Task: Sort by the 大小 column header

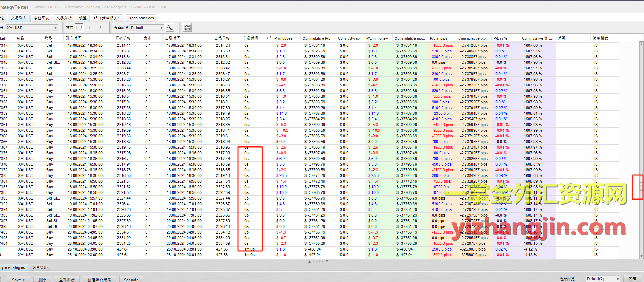Action: [152, 38]
